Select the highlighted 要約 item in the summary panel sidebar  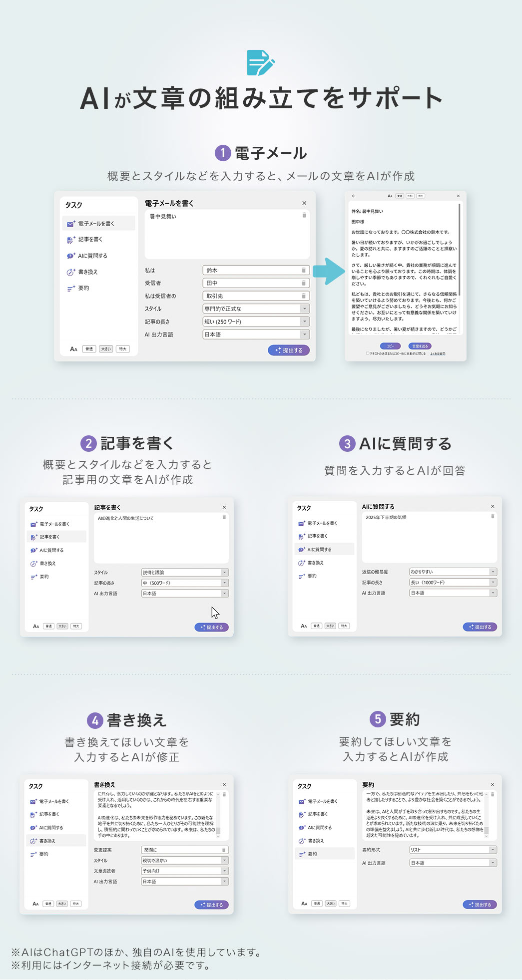325,854
